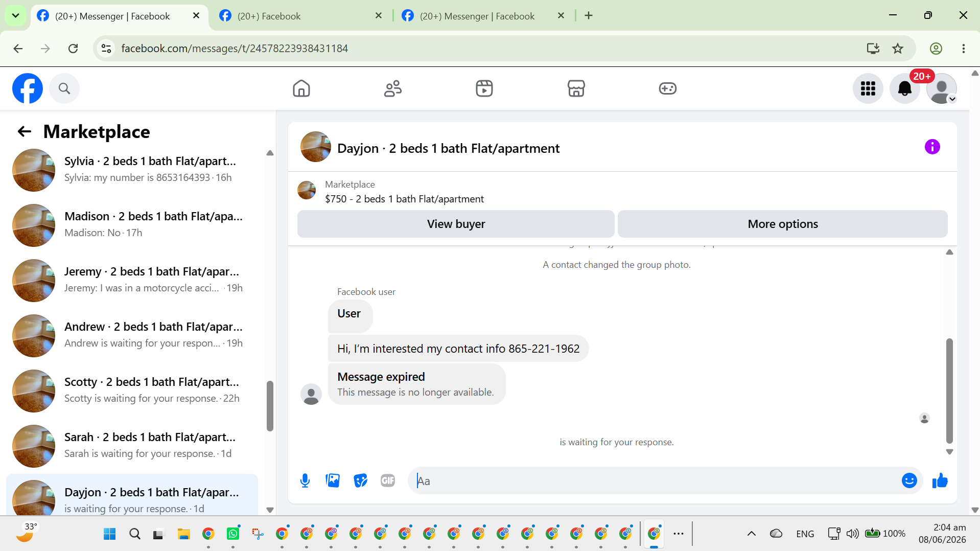The width and height of the screenshot is (980, 551).
Task: Click the 'Message expired' bubble
Action: [416, 384]
